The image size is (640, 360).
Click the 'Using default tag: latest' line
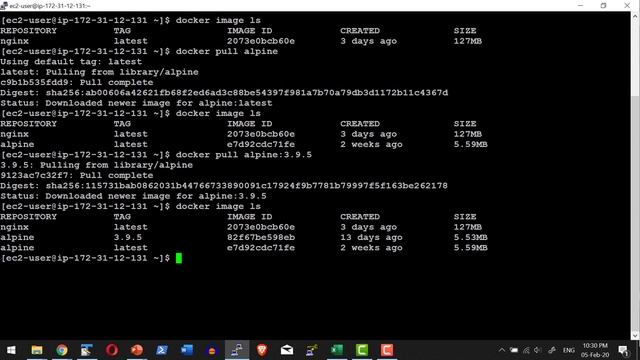[71, 62]
